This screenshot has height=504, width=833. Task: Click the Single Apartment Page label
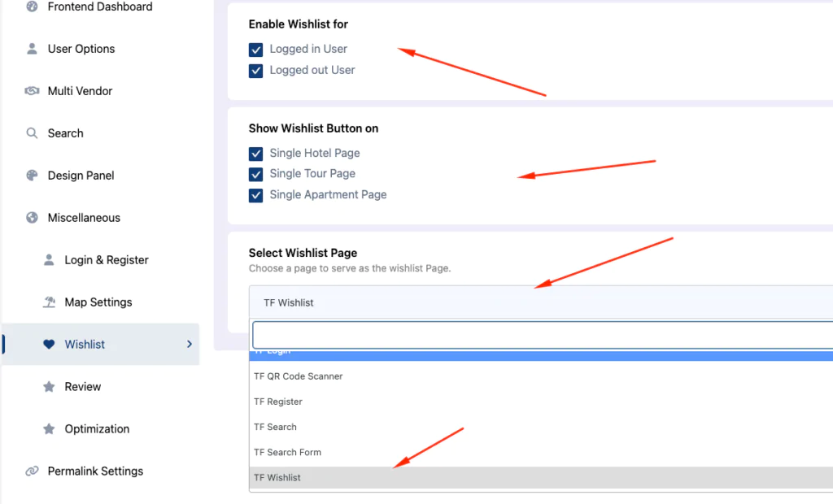[328, 195]
